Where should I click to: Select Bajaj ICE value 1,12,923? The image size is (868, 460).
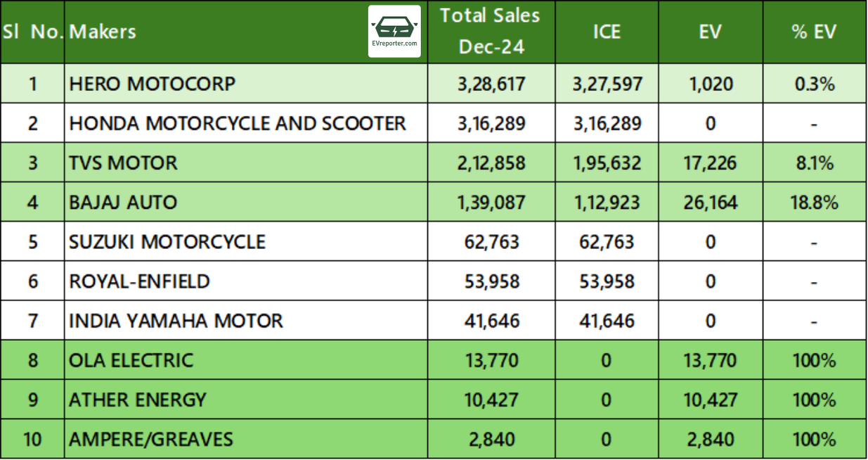[607, 202]
